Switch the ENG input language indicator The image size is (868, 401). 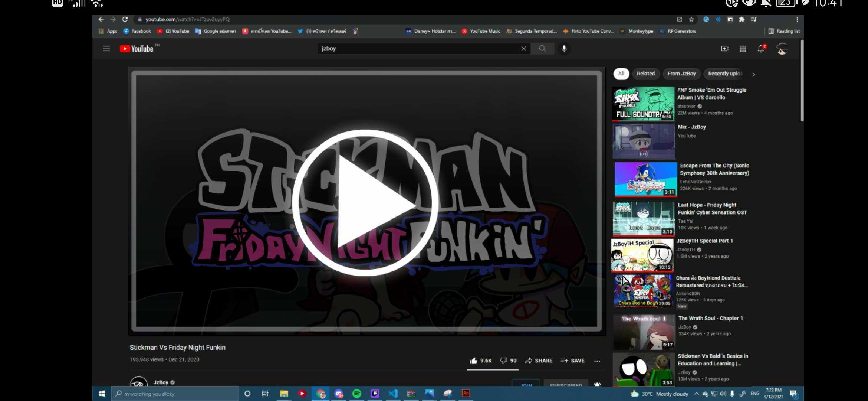click(755, 394)
